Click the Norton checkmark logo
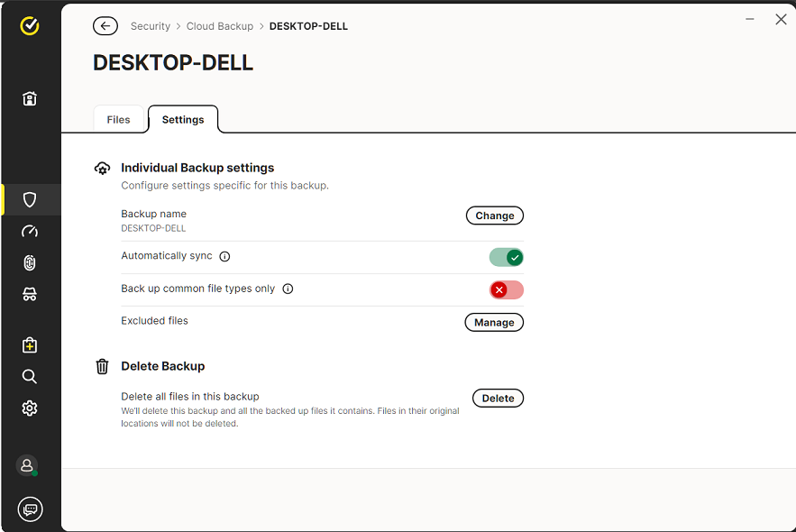Viewport: 796px width, 532px height. 30,26
